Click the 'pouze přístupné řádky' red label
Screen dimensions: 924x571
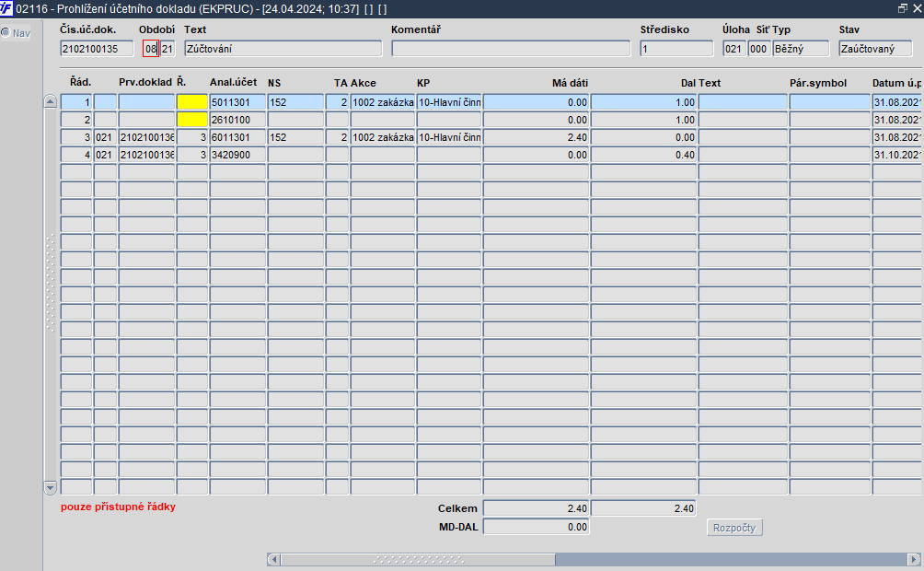[x=118, y=507]
